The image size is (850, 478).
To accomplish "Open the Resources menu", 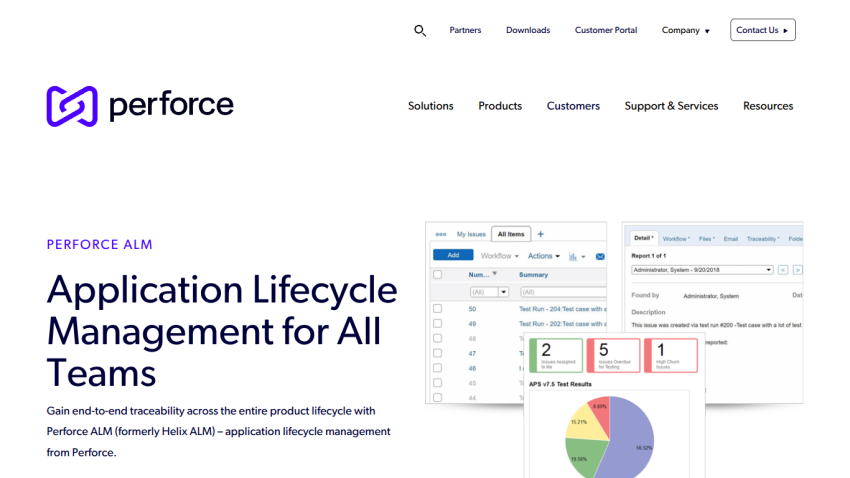I will pos(768,106).
